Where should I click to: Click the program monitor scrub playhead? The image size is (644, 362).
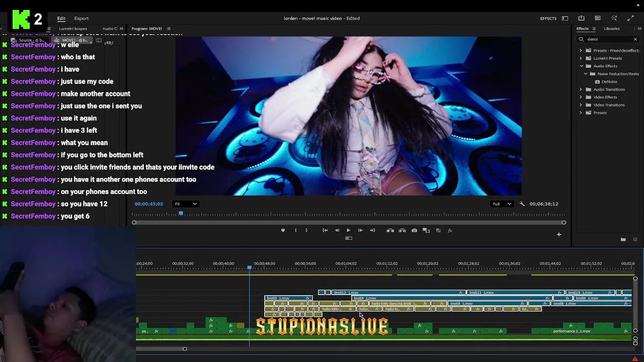click(x=181, y=214)
